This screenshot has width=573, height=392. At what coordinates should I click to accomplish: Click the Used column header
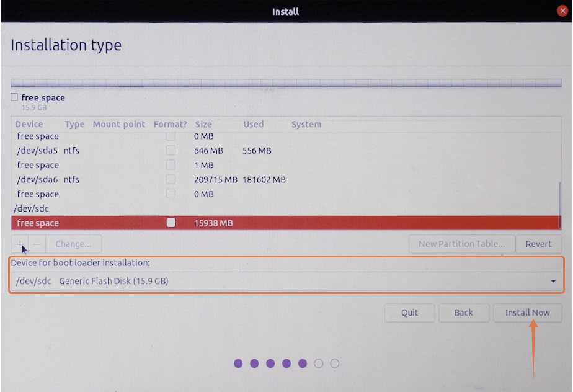(x=253, y=124)
